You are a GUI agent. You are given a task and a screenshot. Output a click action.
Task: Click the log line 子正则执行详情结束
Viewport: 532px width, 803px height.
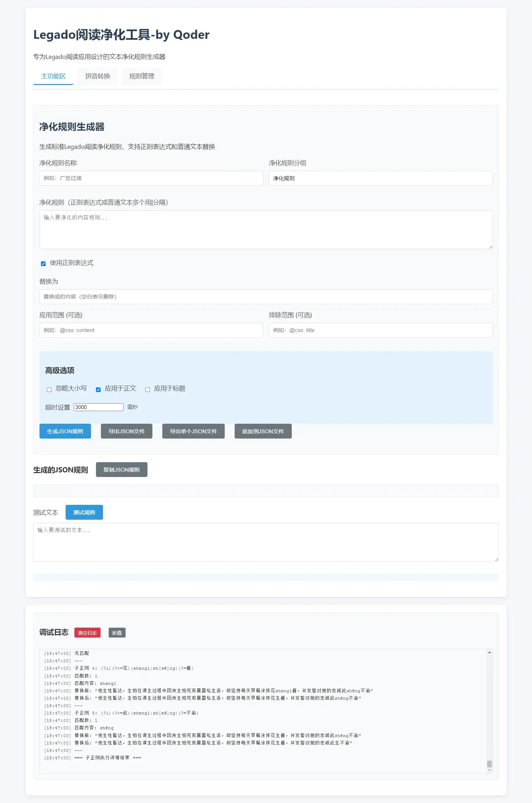pyautogui.click(x=92, y=758)
